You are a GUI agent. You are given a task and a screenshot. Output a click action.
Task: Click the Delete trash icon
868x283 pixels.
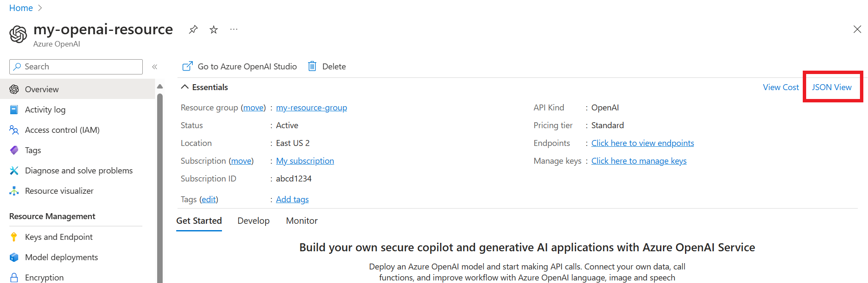click(312, 66)
